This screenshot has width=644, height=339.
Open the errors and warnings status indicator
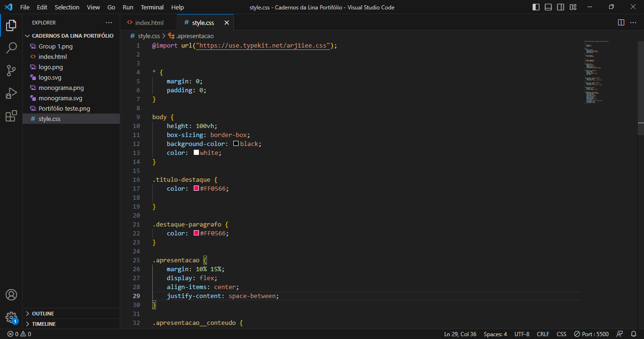click(x=19, y=334)
